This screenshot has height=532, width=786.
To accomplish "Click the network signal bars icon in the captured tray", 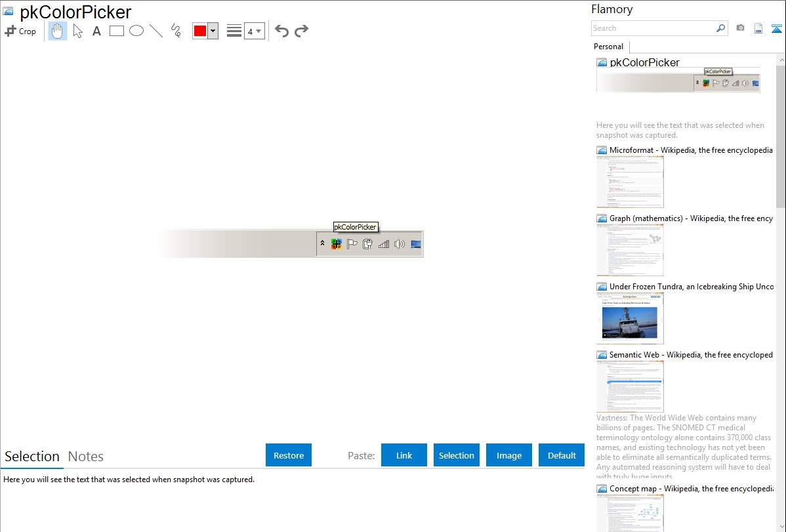I will [x=383, y=244].
